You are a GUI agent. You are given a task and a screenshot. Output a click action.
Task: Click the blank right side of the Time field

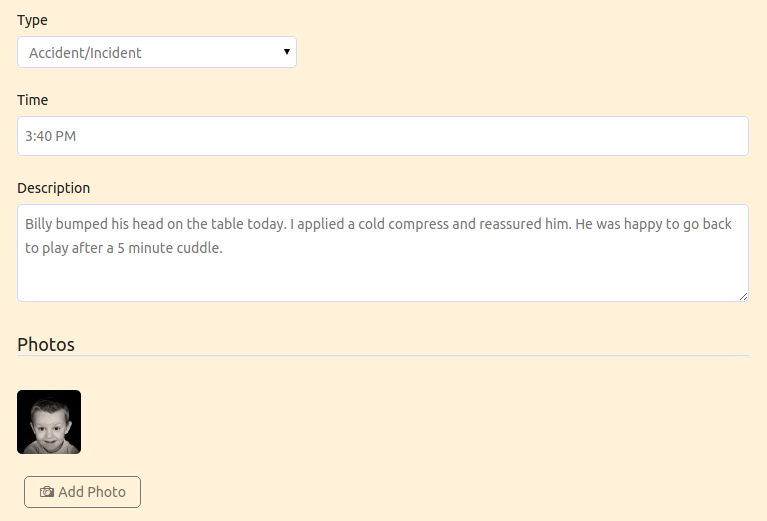pyautogui.click(x=538, y=136)
